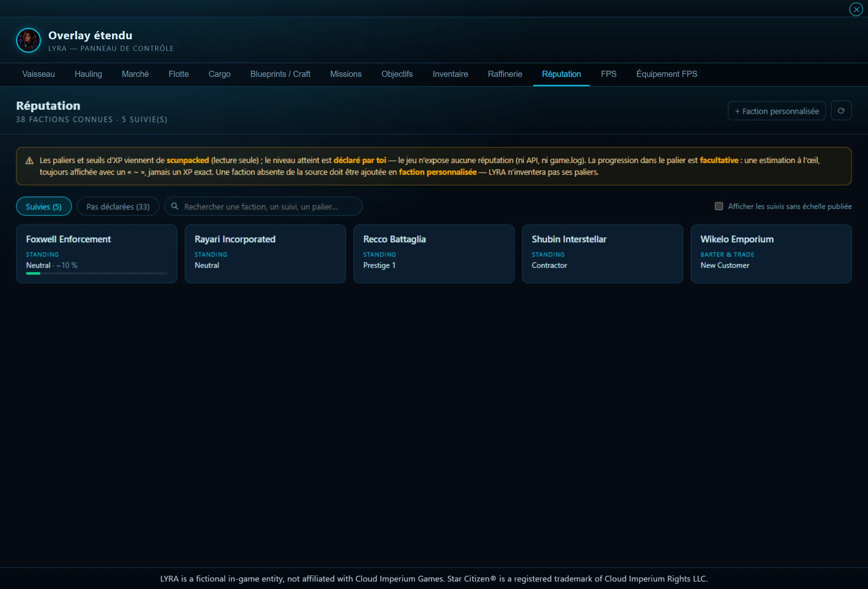
Task: Click the refresh reputation icon button
Action: click(841, 111)
